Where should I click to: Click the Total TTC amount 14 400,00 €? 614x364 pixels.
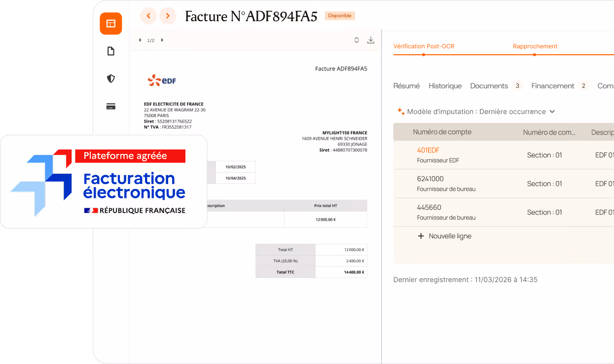(354, 272)
